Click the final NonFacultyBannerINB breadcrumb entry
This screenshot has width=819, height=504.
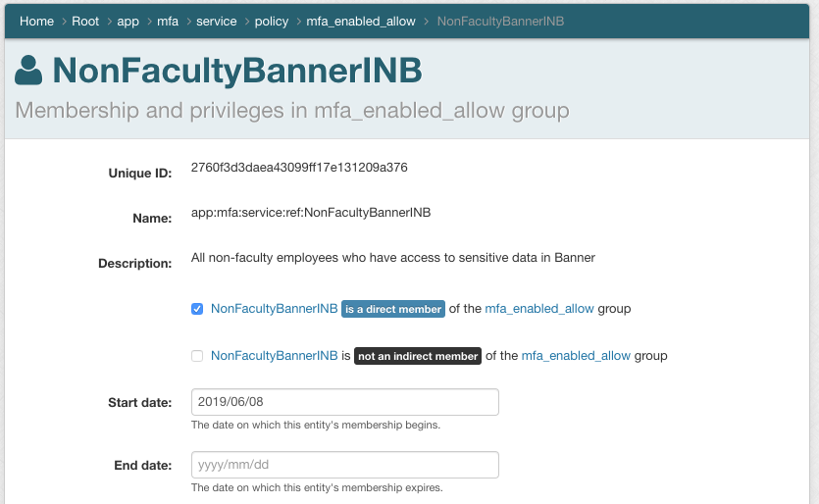pos(500,21)
